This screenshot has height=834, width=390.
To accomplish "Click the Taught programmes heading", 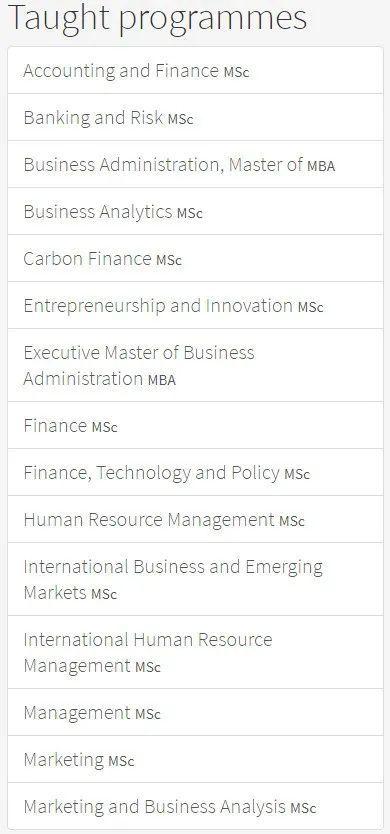I will point(158,18).
